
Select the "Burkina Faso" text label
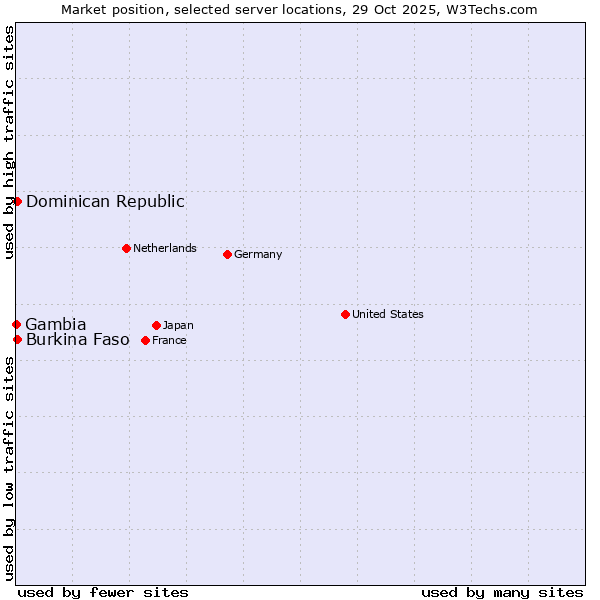coord(78,339)
